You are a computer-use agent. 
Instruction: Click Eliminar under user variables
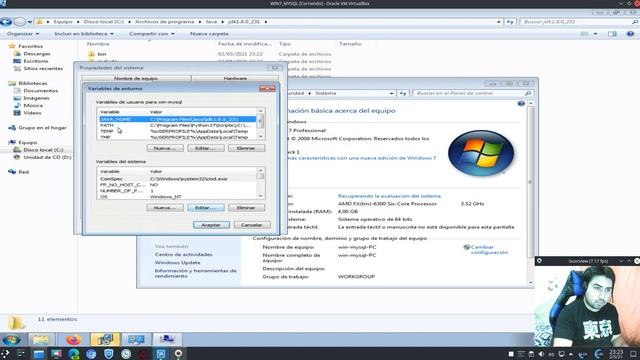(246, 148)
